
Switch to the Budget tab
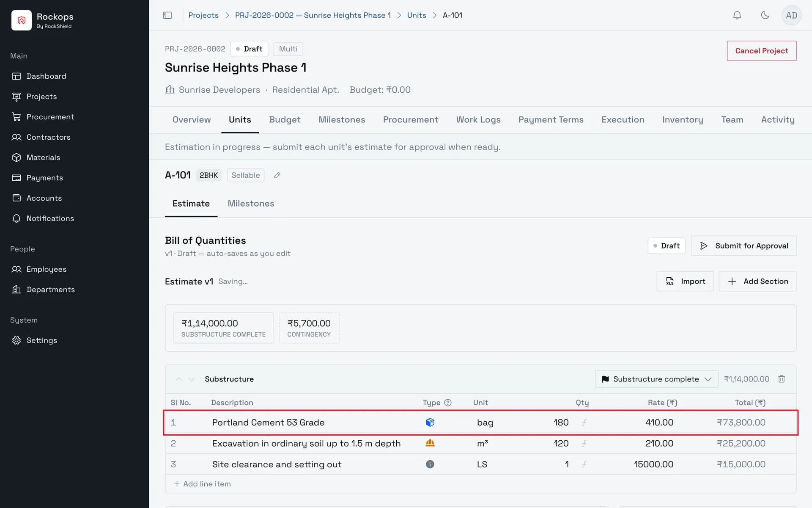pos(285,120)
